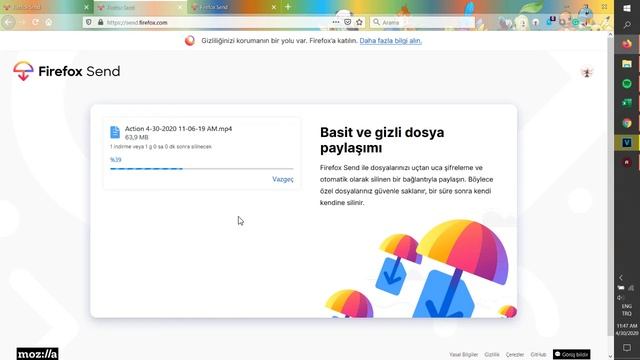Click the browser Back arrow button
This screenshot has width=640, height=360.
[8, 22]
